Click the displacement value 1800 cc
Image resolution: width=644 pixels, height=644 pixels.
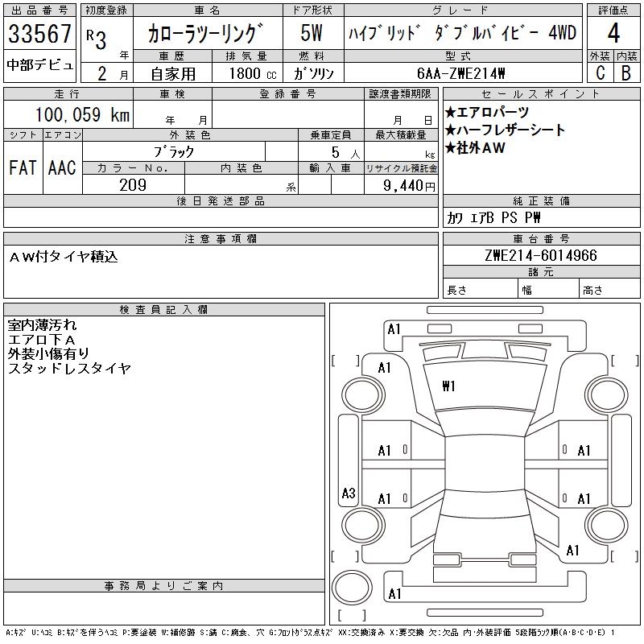[x=253, y=73]
